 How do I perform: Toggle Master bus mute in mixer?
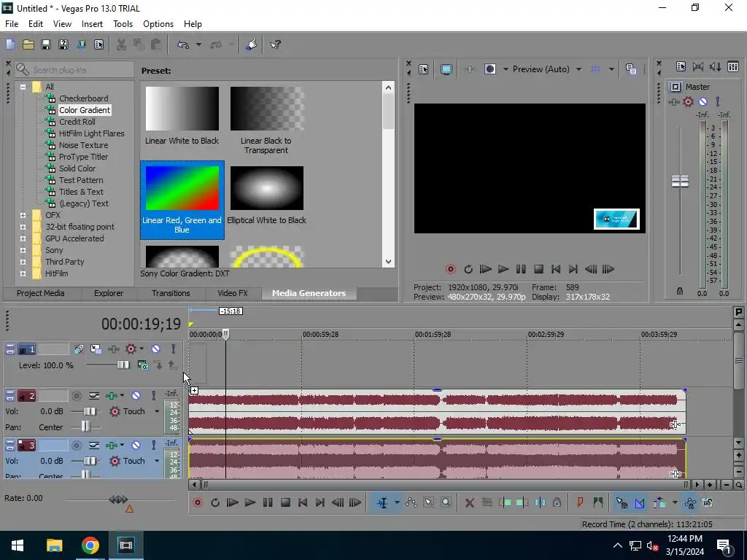(x=703, y=101)
